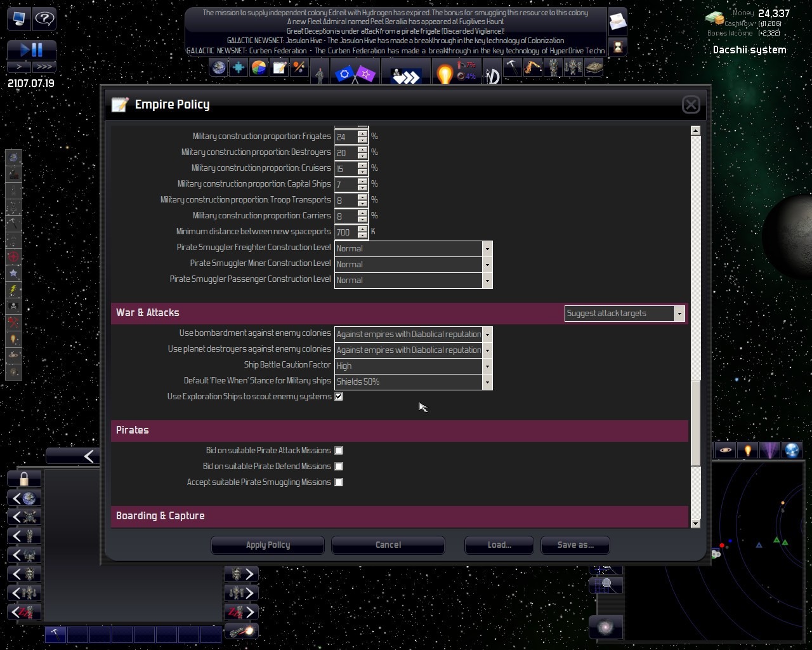Open the game menu monitor icon
Viewport: 812px width, 650px height.
(18, 18)
